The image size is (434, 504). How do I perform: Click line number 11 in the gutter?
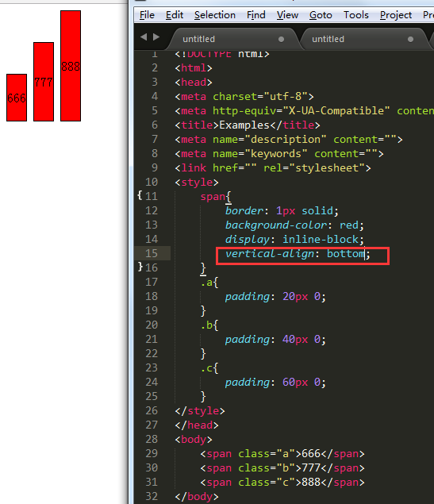[152, 196]
